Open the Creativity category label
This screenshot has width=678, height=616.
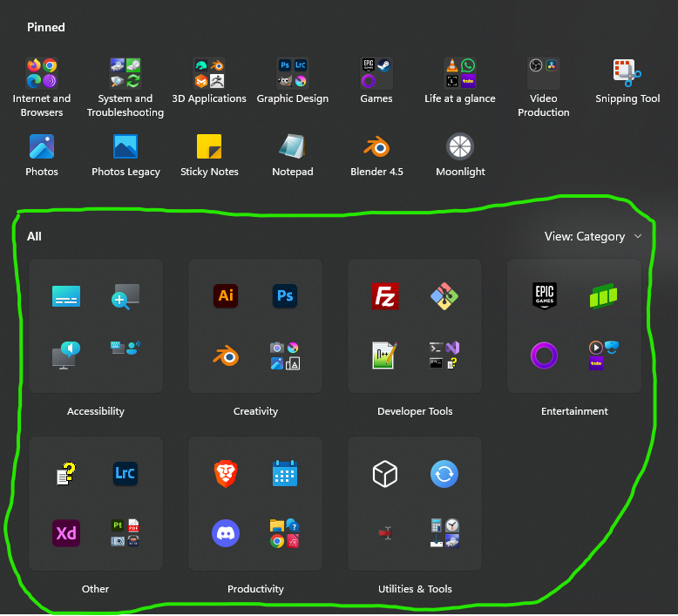click(255, 411)
